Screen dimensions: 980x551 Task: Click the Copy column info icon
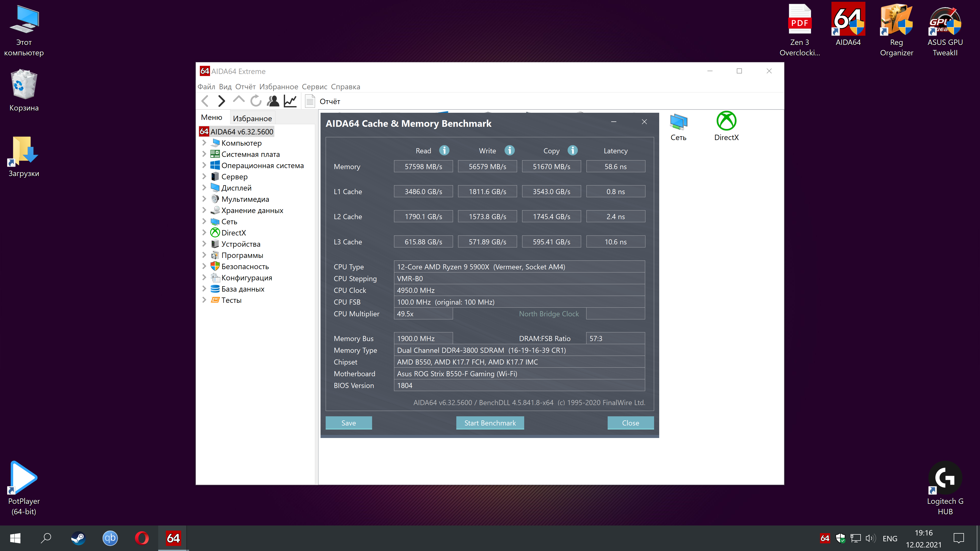(572, 151)
